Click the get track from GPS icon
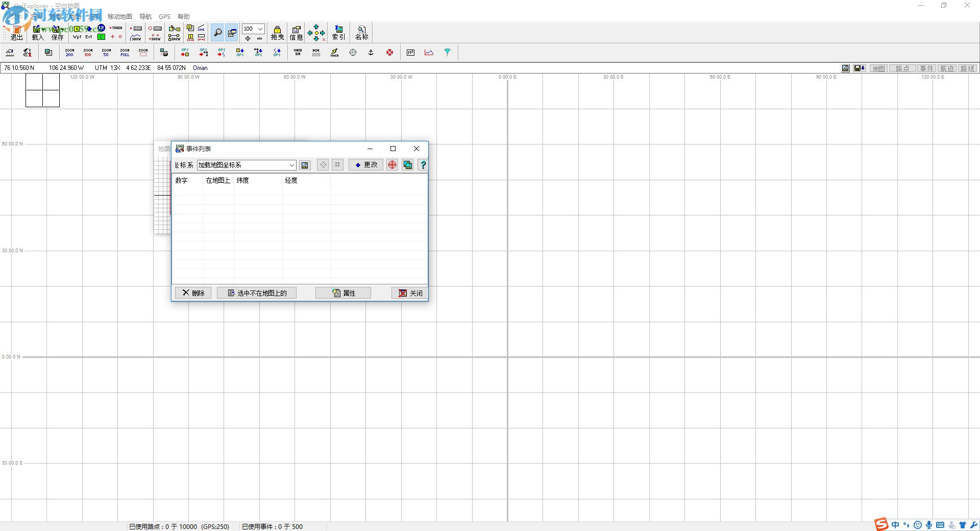Image resolution: width=980 pixels, height=531 pixels. pyautogui.click(x=222, y=52)
